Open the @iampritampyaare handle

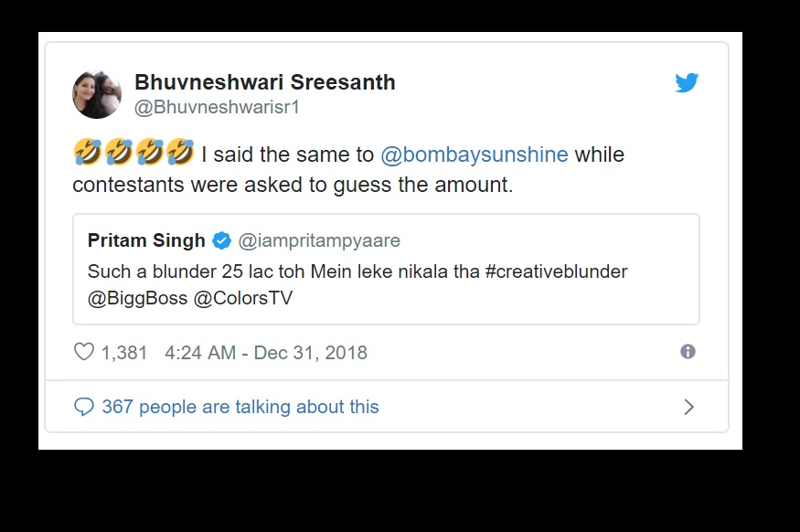click(x=319, y=241)
